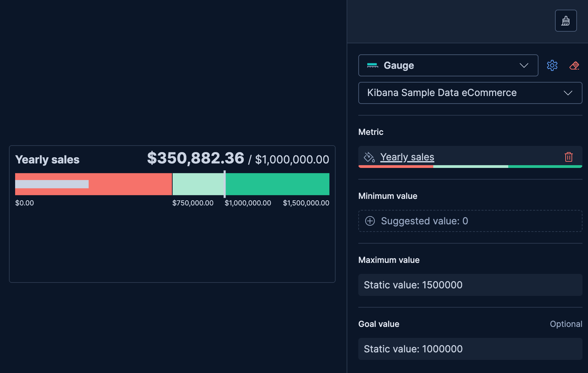Delete the Yearly sales metric with the trash icon

click(x=568, y=157)
